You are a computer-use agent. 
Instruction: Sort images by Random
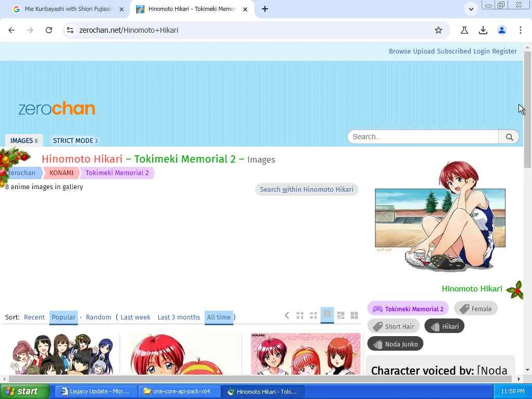tap(98, 317)
